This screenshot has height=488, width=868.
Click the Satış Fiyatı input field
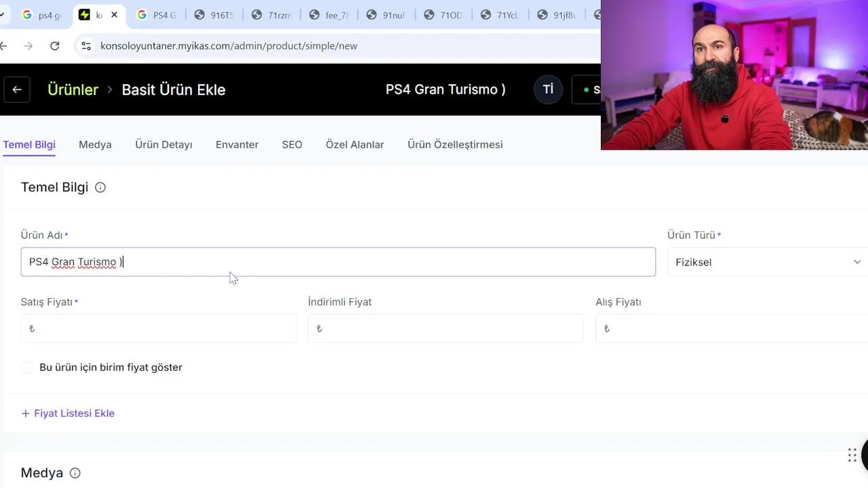pos(159,329)
